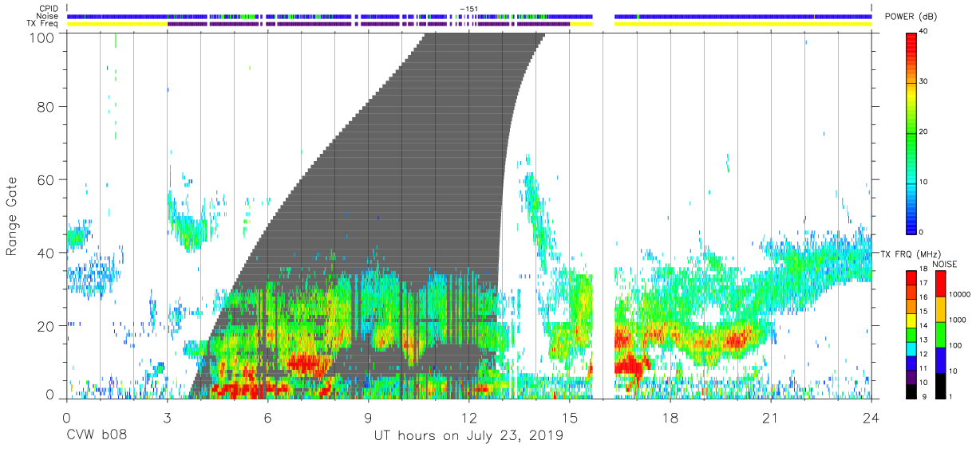
Task: Click the '20' range gate tick label
Action: 45,326
